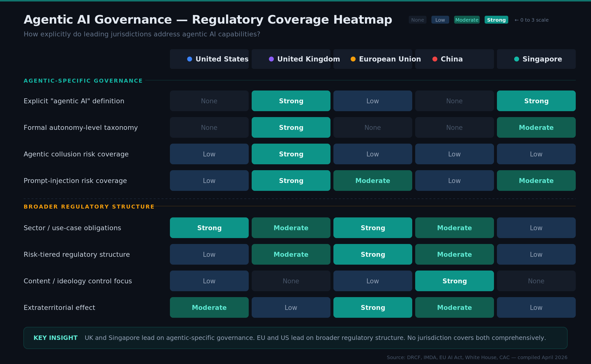Click the Key Insight callout box

[295, 338]
